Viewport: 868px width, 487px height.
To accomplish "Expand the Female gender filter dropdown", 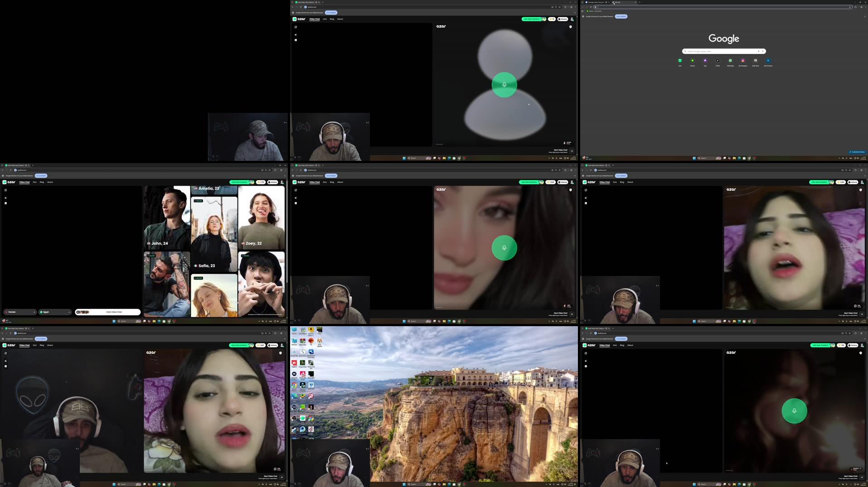I will (20, 312).
